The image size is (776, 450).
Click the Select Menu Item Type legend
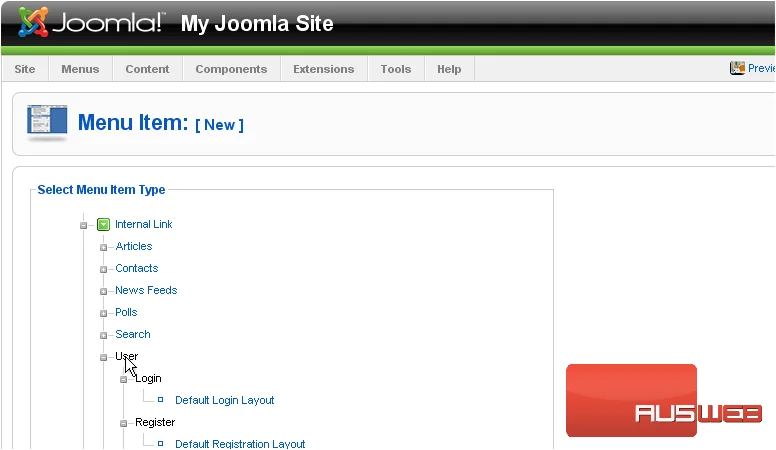tap(101, 190)
